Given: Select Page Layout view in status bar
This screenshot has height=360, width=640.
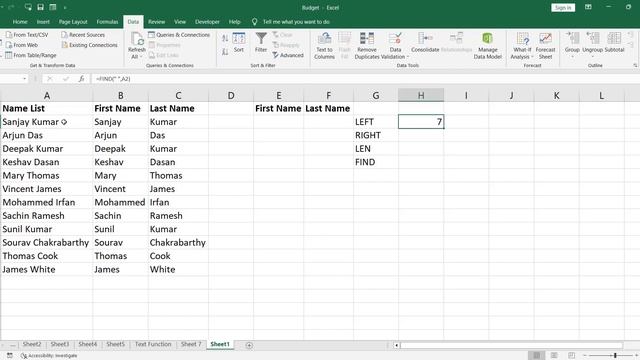Looking at the screenshot, I should click(554, 356).
